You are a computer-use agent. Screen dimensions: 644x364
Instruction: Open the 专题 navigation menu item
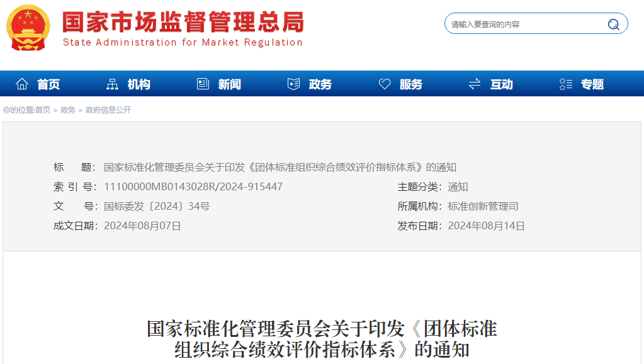pyautogui.click(x=592, y=84)
